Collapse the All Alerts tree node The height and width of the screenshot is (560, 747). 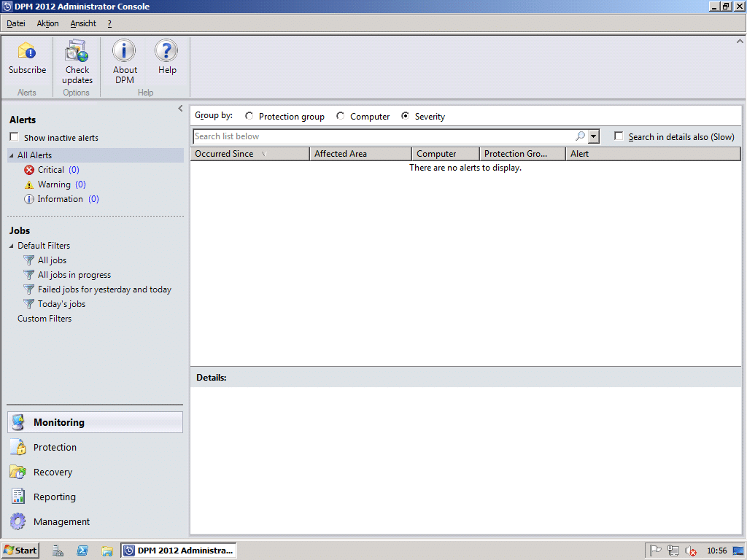12,155
